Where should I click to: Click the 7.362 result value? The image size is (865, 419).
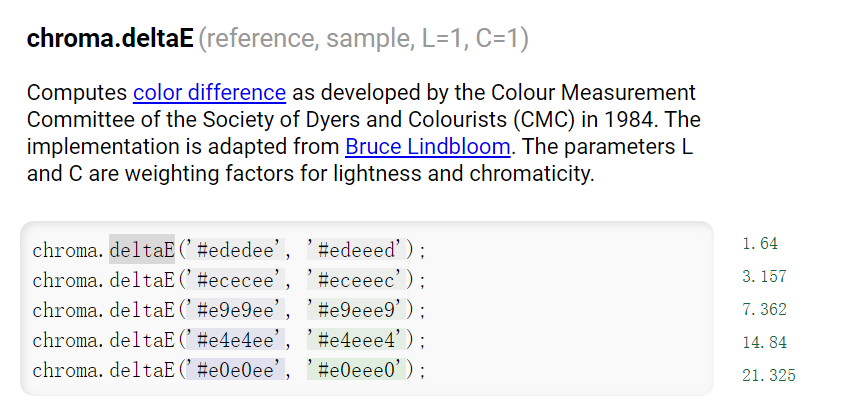(x=765, y=309)
